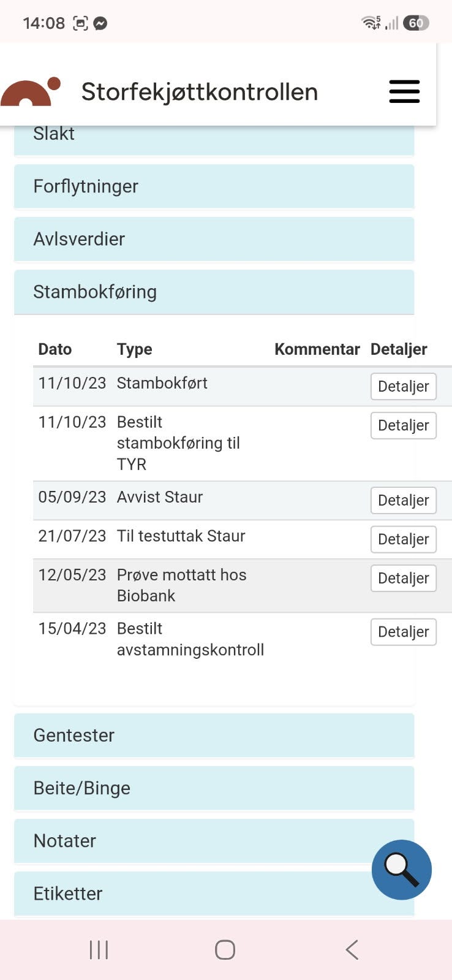Image resolution: width=452 pixels, height=980 pixels.
Task: Collapse the Stambokføring section
Action: [x=214, y=292]
